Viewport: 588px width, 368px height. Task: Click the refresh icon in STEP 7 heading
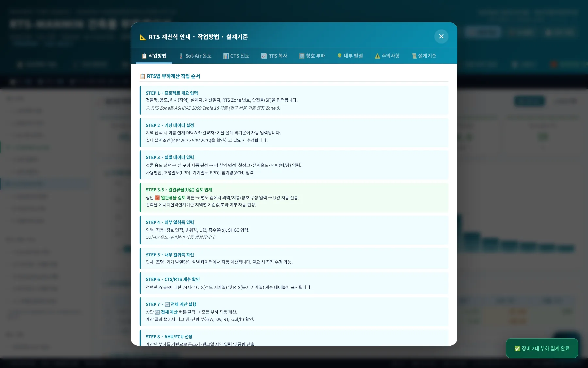click(167, 304)
